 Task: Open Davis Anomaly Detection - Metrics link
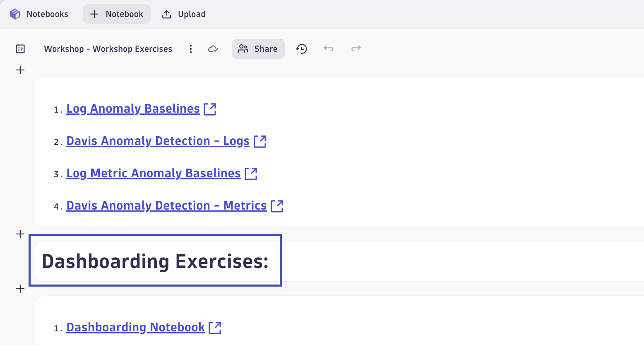coord(166,205)
